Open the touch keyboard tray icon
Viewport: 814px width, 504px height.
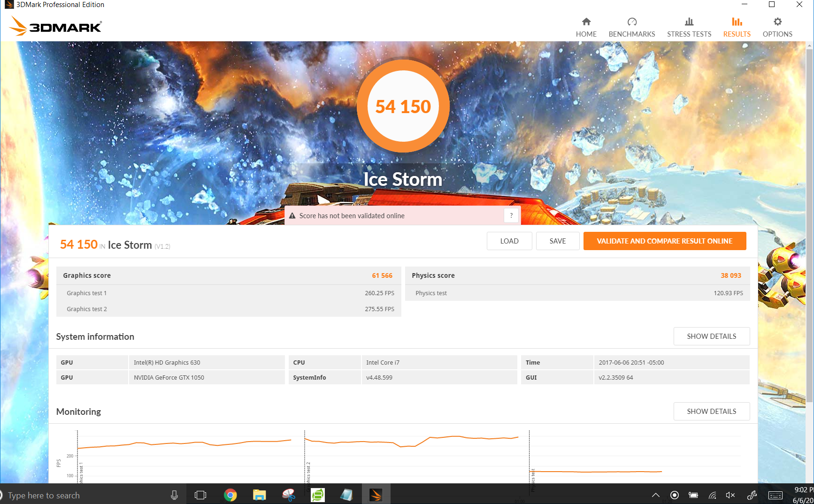(x=776, y=495)
